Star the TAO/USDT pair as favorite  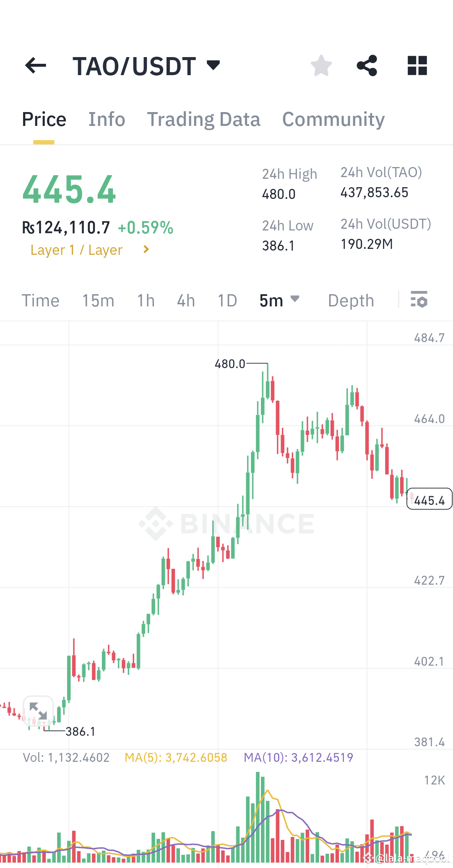[x=321, y=65]
